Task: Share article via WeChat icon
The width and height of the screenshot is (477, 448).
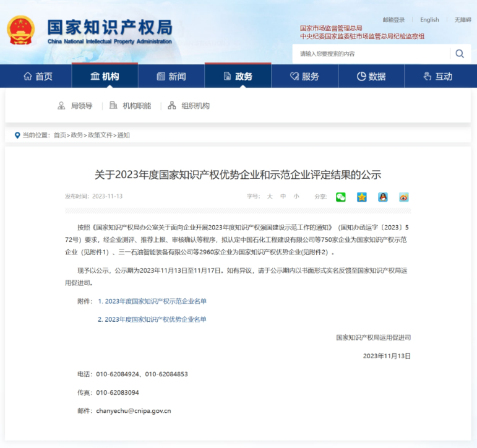Action: tap(341, 197)
